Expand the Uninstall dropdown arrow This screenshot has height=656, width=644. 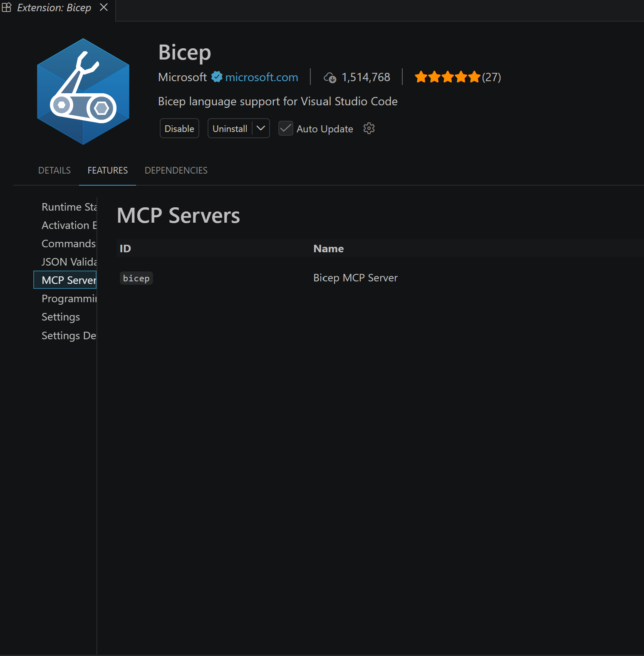[x=261, y=129]
